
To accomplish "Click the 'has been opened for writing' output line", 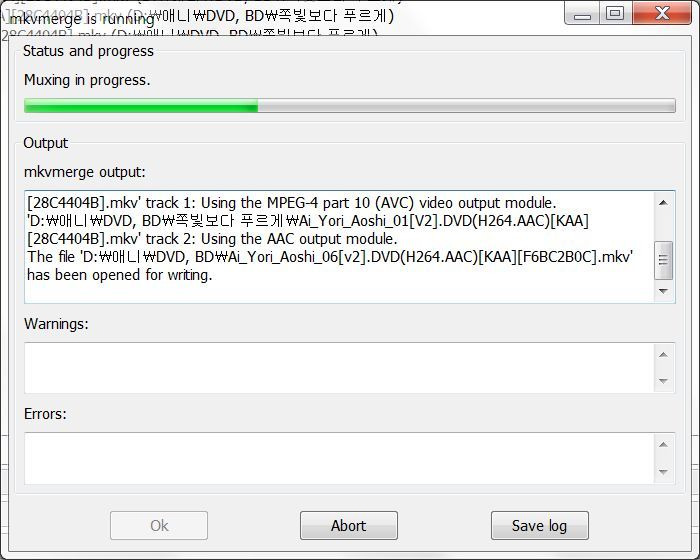I will (120, 275).
